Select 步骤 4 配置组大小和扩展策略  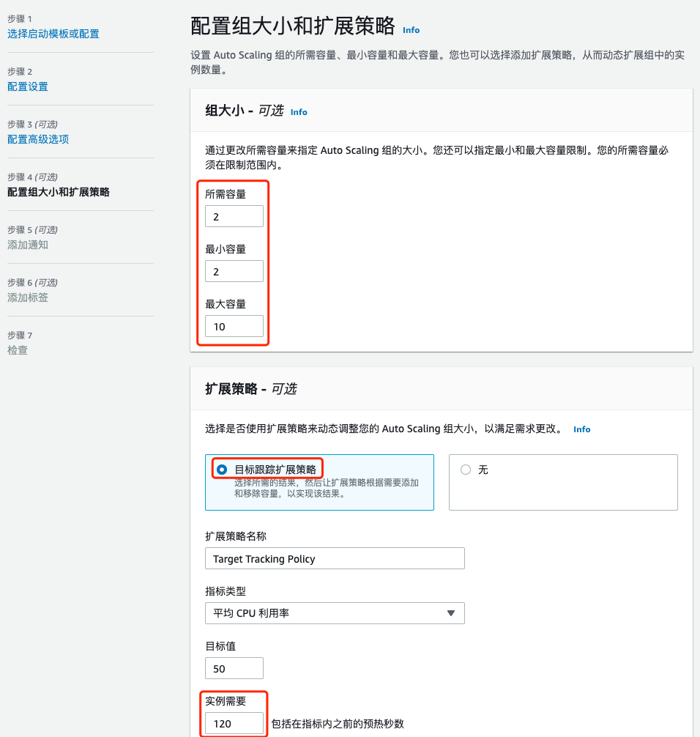coord(58,191)
